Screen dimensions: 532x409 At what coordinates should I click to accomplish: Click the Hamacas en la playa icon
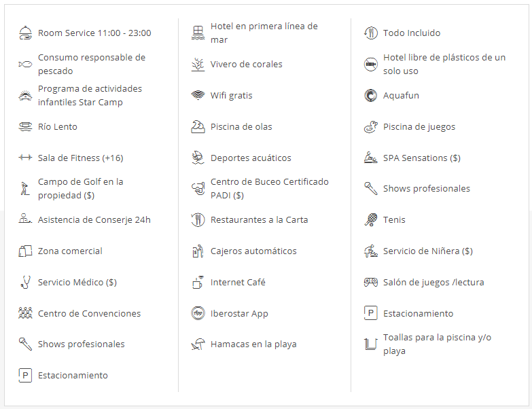click(198, 344)
